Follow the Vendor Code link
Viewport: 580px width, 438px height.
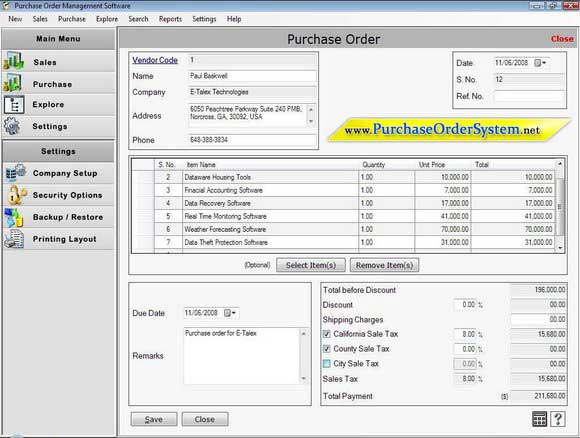tap(155, 60)
